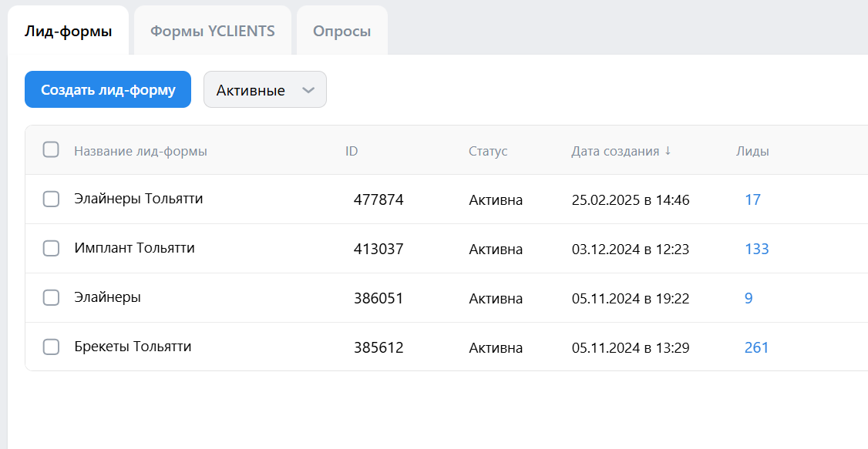The image size is (868, 449).
Task: Check the Элайнеры Тольятти row checkbox
Action: (x=51, y=199)
